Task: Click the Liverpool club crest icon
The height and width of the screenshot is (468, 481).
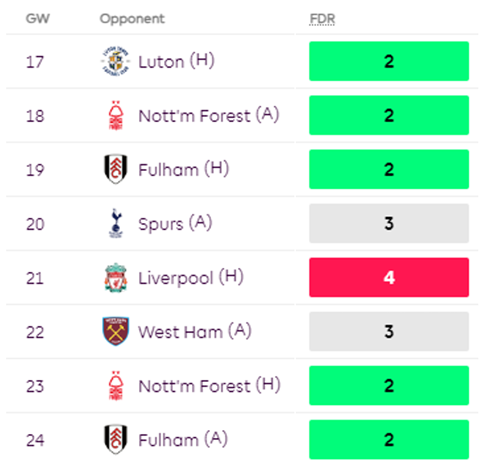Action: 116,277
